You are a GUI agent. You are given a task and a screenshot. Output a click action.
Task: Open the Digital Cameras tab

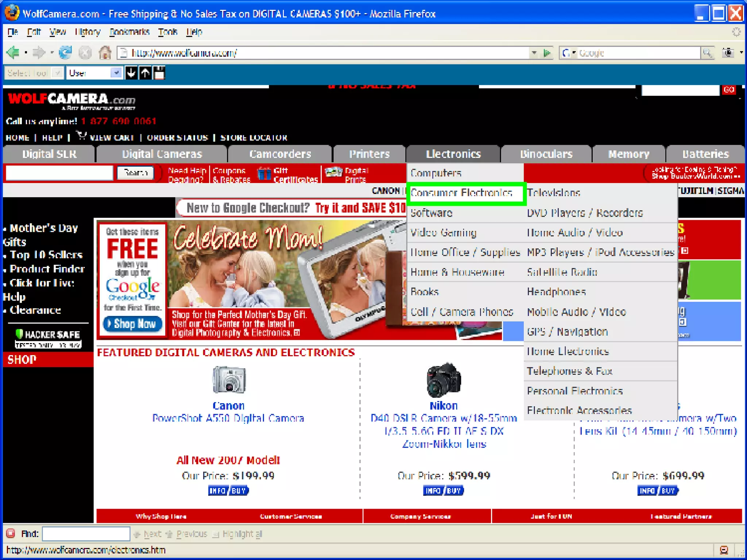pyautogui.click(x=162, y=154)
